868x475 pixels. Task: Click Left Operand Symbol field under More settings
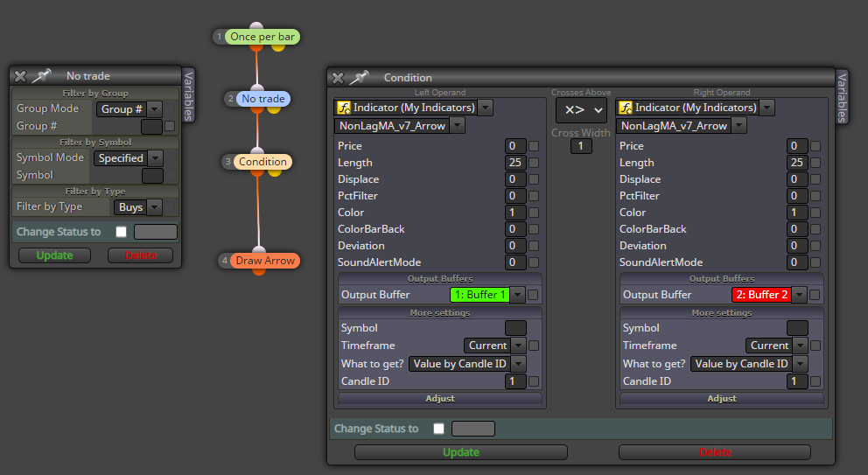515,328
